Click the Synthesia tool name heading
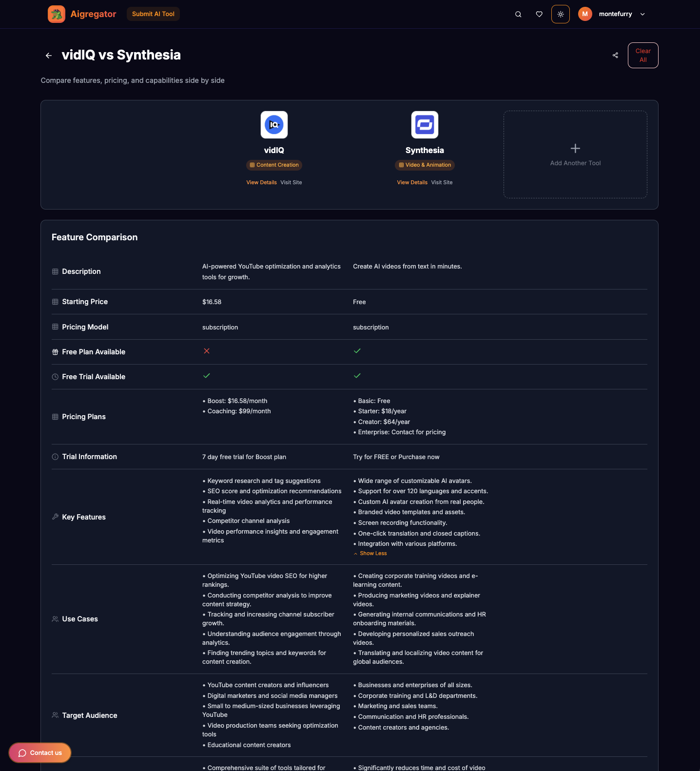 coord(425,150)
